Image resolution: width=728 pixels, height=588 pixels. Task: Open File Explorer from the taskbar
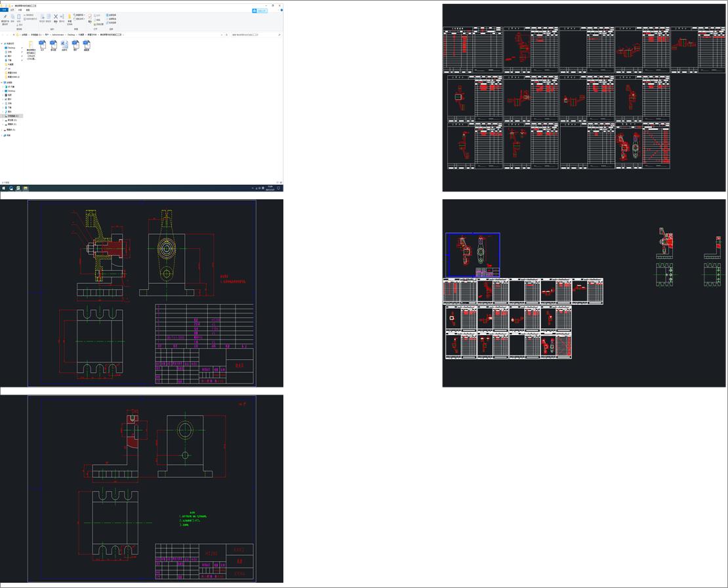[25, 188]
